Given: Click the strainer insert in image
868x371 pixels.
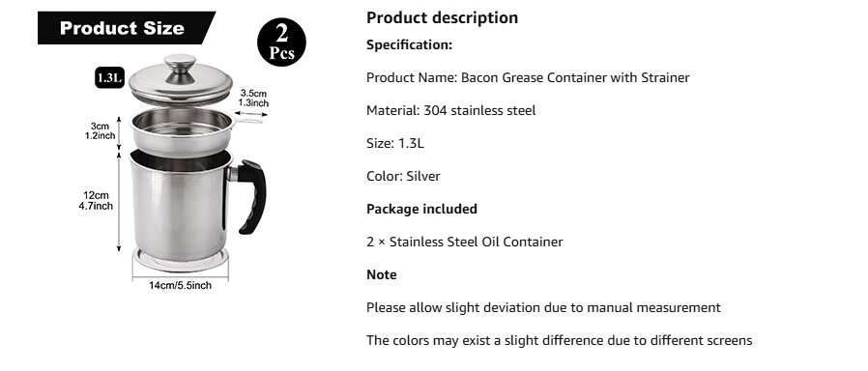Looking at the screenshot, I should coord(183,131).
